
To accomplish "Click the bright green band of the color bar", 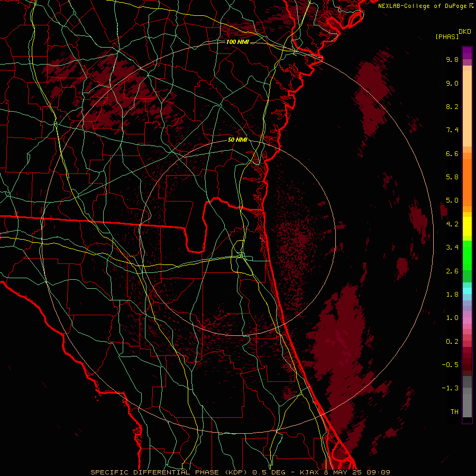I will (x=467, y=255).
